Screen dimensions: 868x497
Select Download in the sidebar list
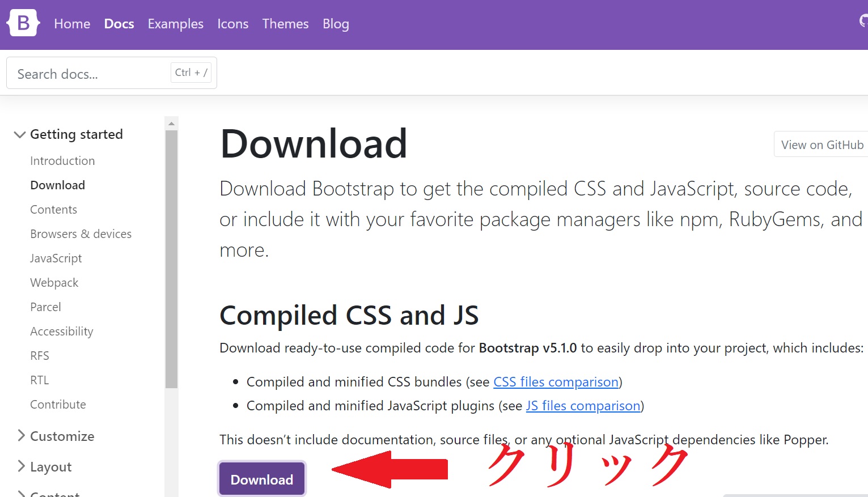pos(57,185)
